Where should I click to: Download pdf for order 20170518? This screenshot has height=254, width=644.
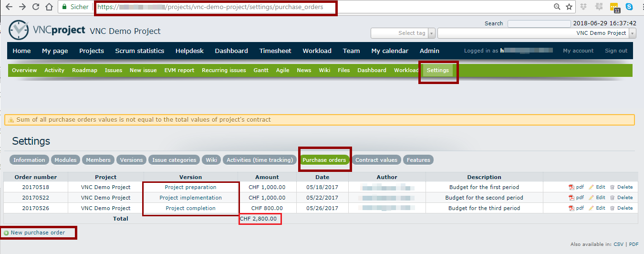pyautogui.click(x=576, y=187)
